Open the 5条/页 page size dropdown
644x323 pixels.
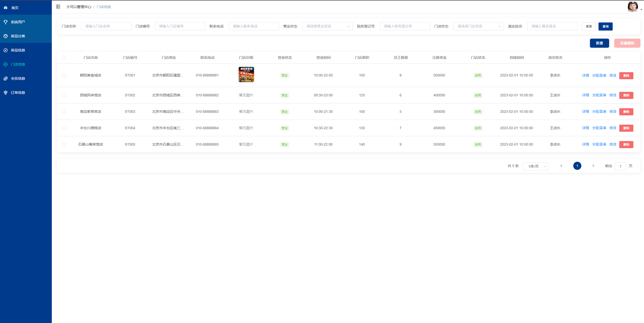535,166
